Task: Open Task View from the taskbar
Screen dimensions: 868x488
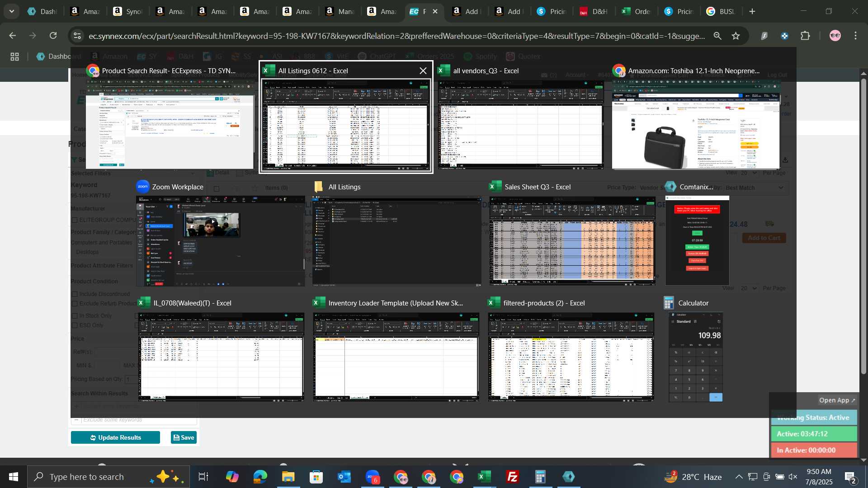Action: tap(203, 477)
